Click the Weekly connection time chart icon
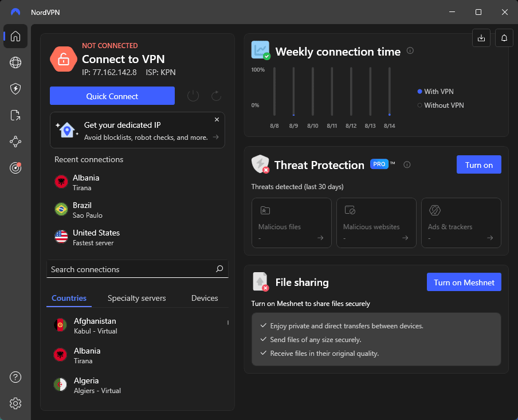Viewport: 518px width, 420px height. click(261, 50)
